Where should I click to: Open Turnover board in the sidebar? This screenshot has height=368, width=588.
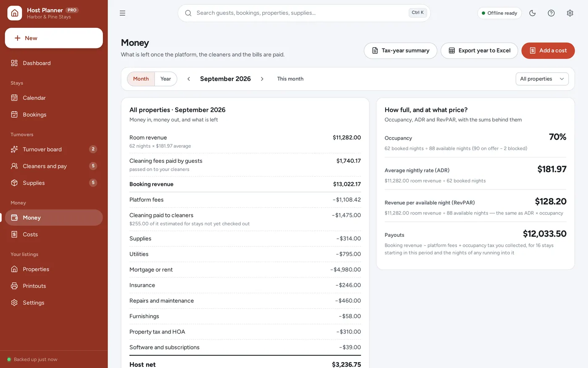[54, 149]
